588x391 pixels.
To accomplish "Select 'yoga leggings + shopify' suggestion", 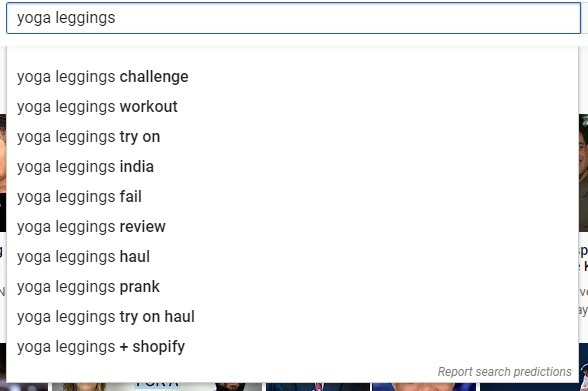I will pyautogui.click(x=292, y=347).
